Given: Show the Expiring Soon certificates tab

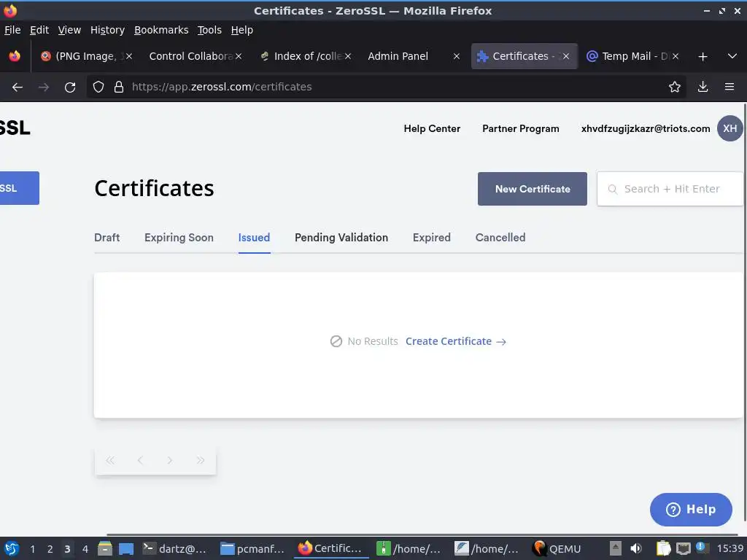Looking at the screenshot, I should [179, 238].
